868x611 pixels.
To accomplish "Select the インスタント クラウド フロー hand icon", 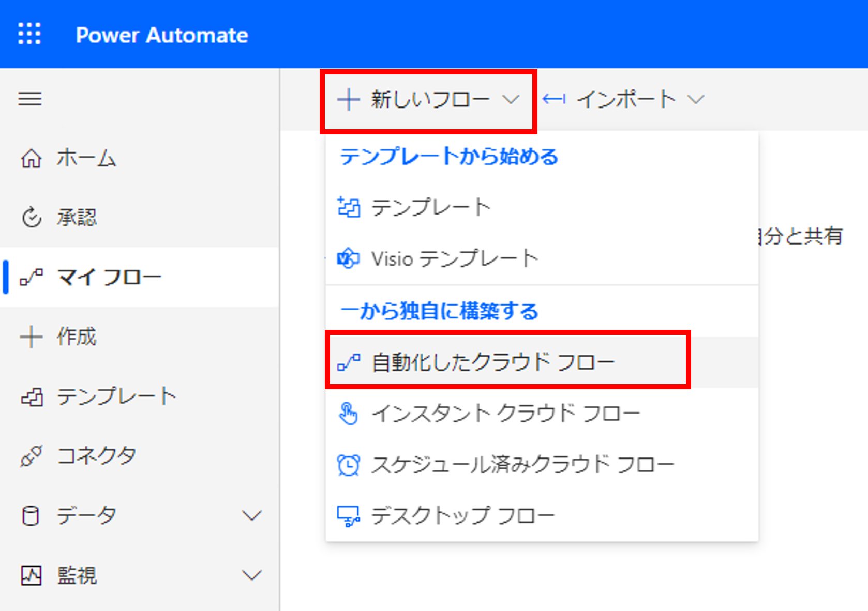I will point(348,413).
